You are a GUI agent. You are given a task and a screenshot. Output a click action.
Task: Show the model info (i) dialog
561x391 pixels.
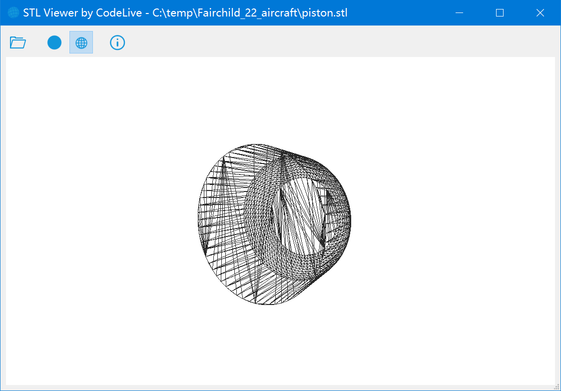117,43
